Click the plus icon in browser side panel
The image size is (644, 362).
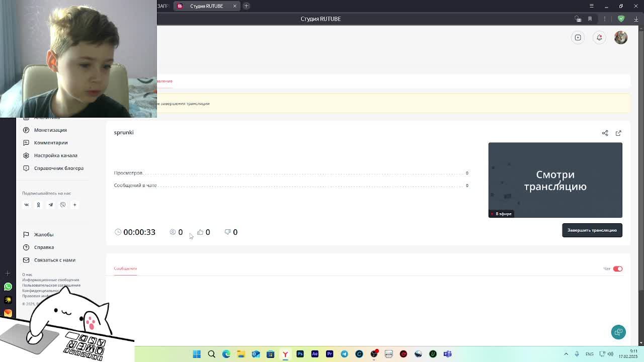(8, 273)
